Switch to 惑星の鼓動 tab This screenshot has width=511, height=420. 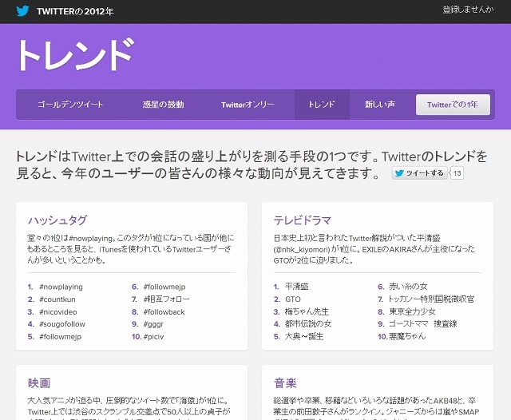163,105
